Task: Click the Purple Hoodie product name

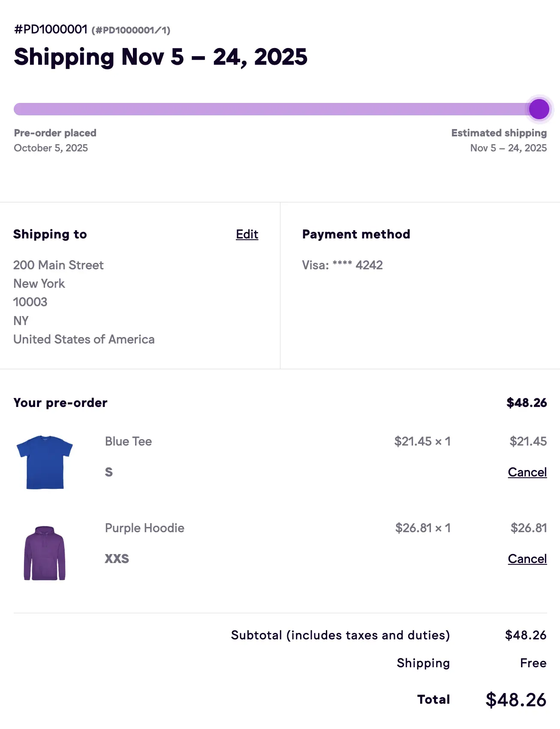Action: pyautogui.click(x=145, y=528)
